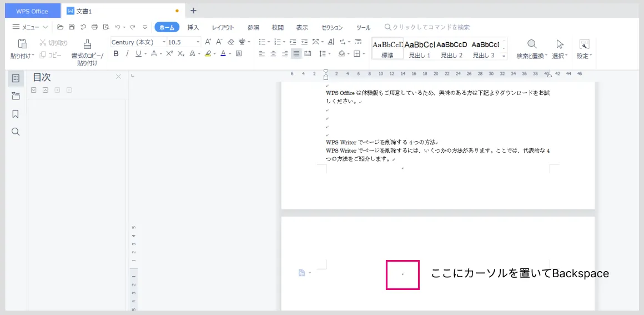
Task: Switch to the レイアウト tab
Action: click(x=223, y=28)
